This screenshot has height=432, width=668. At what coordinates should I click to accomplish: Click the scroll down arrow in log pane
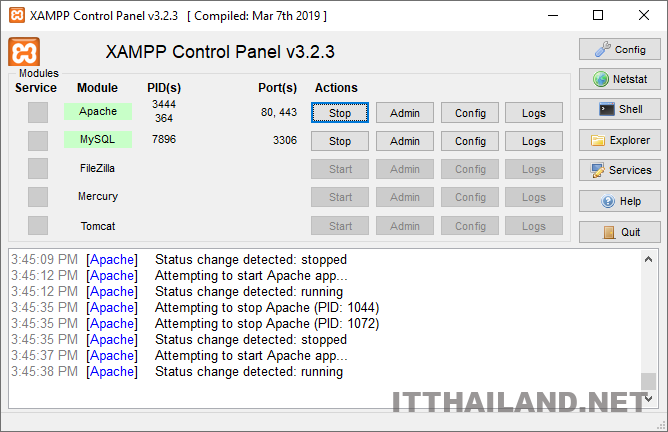point(648,399)
